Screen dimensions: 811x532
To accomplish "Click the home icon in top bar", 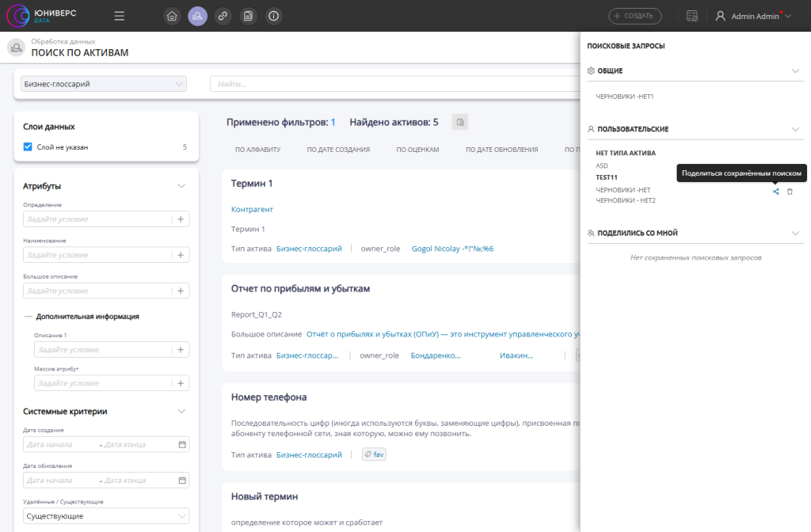I will pyautogui.click(x=172, y=16).
